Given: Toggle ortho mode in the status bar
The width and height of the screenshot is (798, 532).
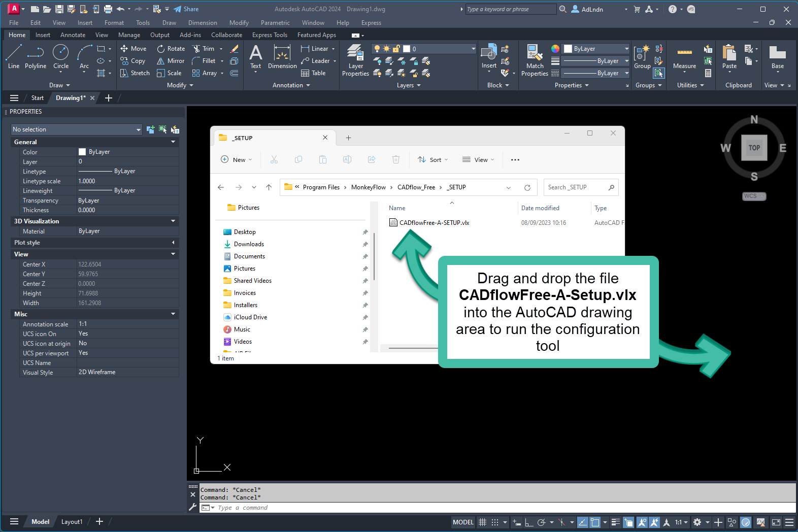Looking at the screenshot, I should pyautogui.click(x=529, y=522).
